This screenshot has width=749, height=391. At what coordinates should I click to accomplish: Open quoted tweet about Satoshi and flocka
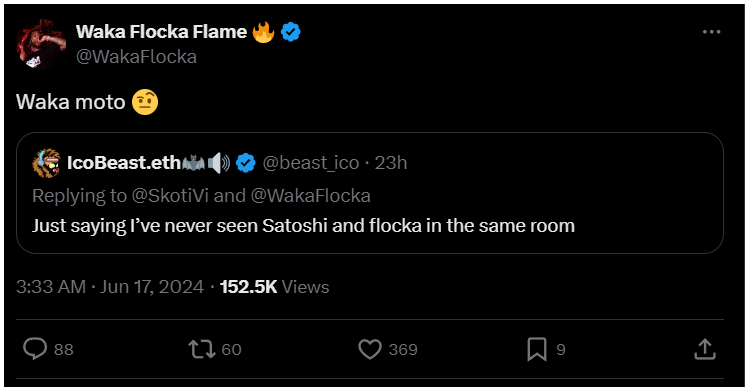[370, 193]
